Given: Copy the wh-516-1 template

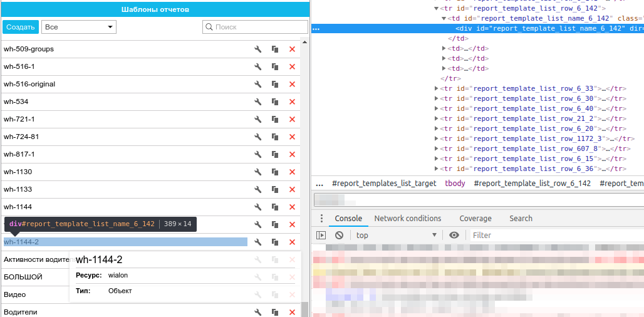Looking at the screenshot, I should (x=275, y=66).
